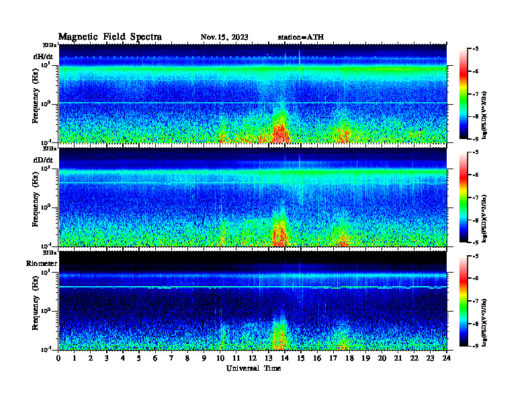The width and height of the screenshot is (532, 411).
Task: Click the -9 tick on Riometer color scale
Action: (475, 347)
